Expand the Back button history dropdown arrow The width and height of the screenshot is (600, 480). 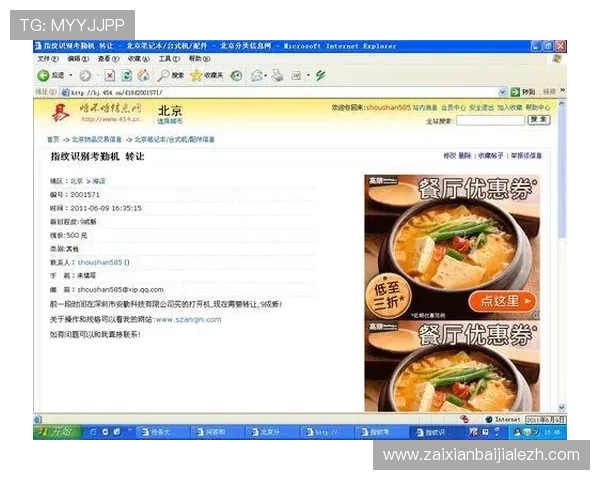(x=71, y=75)
